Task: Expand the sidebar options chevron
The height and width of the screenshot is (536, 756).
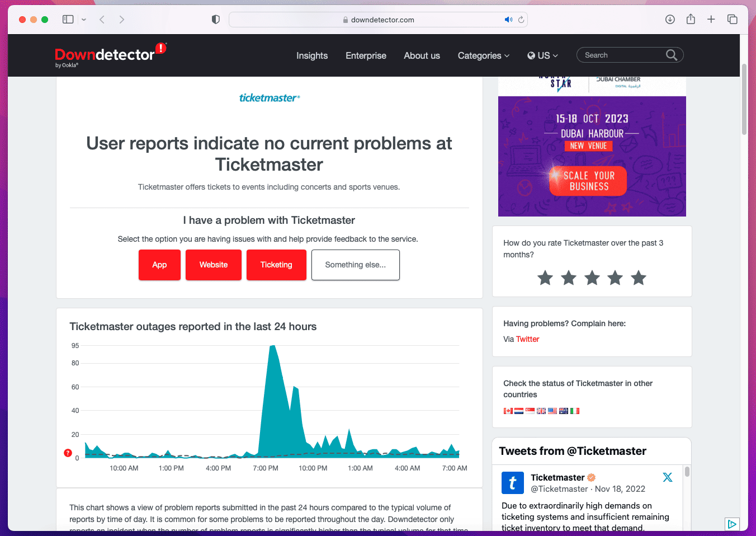Action: [84, 20]
